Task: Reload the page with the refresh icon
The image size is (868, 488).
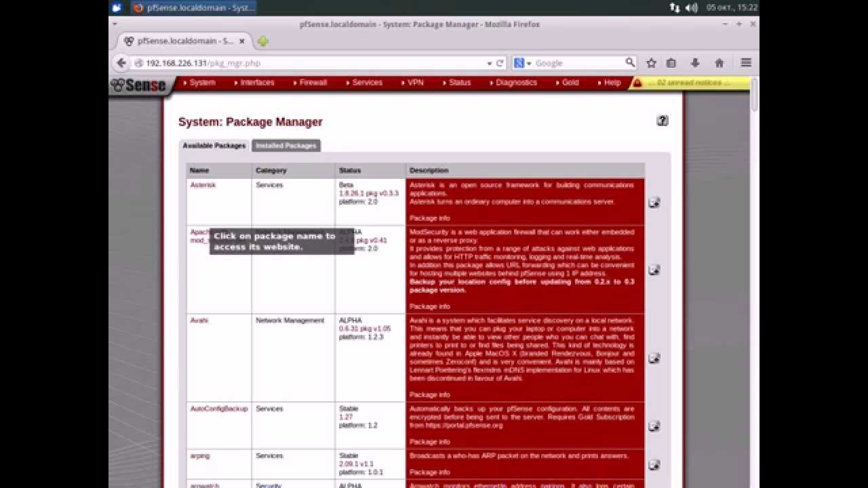Action: click(x=500, y=63)
